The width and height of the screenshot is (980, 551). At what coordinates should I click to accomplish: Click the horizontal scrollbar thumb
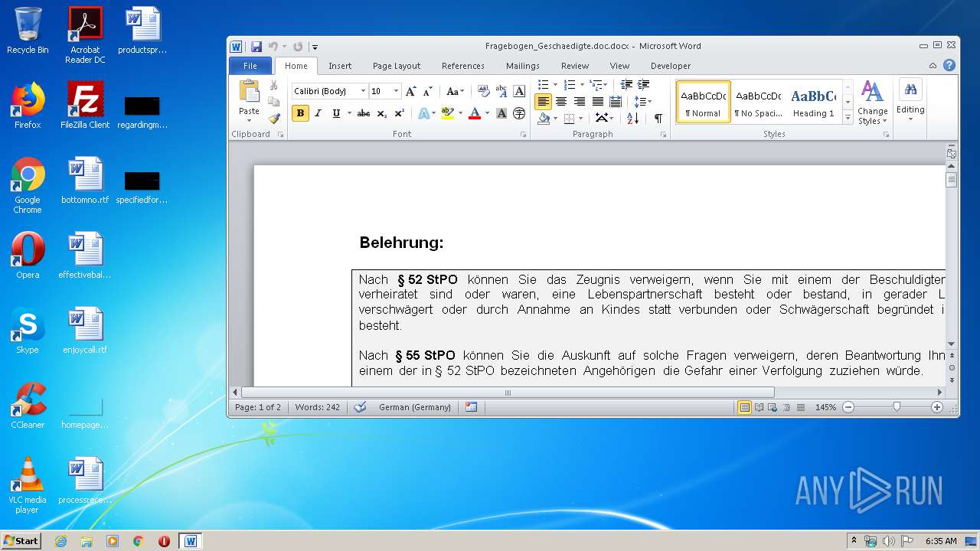click(508, 393)
